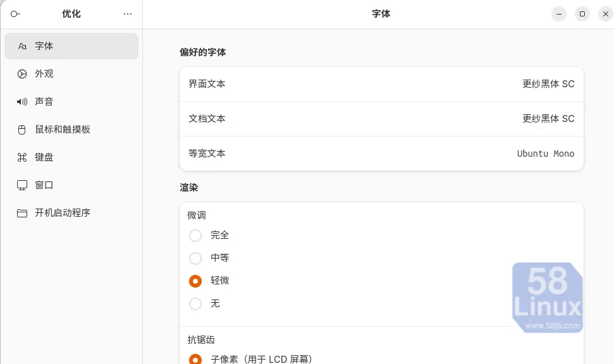Click 更纱黑体 SC value in 界面文本 row
The image size is (614, 364).
pos(548,84)
